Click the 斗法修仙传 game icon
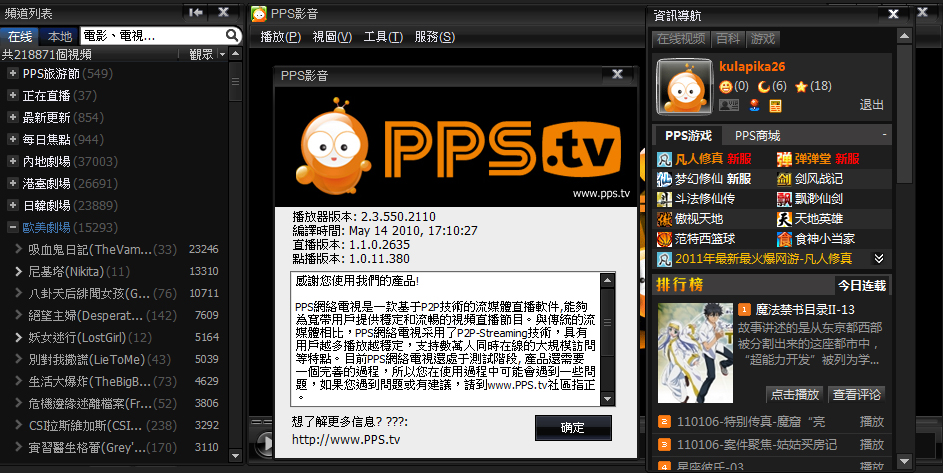 [x=664, y=199]
